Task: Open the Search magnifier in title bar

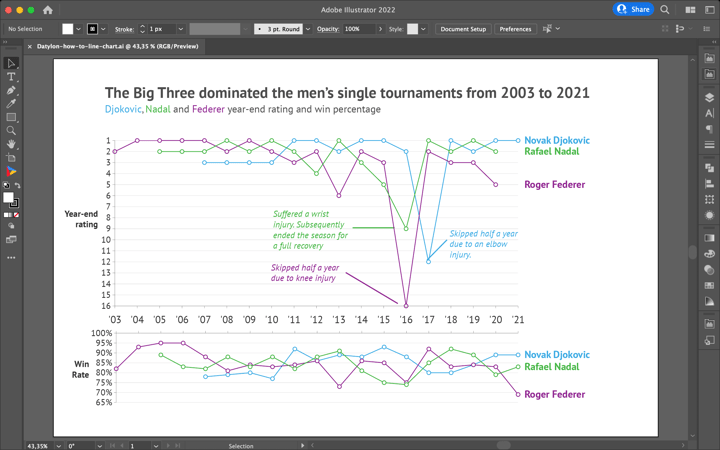Action: pos(664,9)
